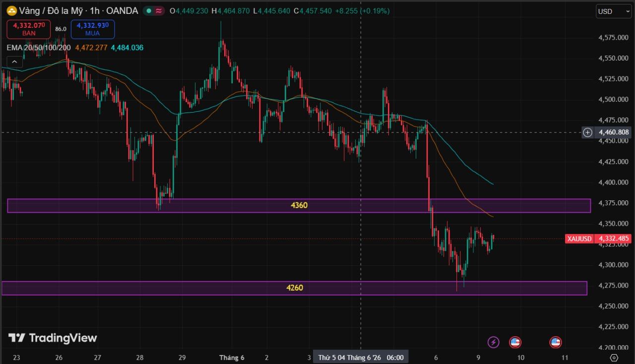Image resolution: width=635 pixels, height=364 pixels.
Task: Click the gold symbol logo icon
Action: click(11, 10)
